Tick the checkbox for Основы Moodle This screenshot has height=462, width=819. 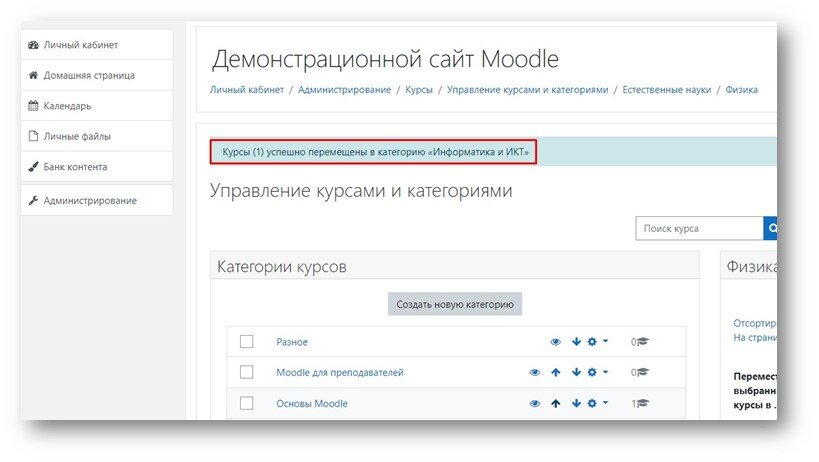pos(247,403)
